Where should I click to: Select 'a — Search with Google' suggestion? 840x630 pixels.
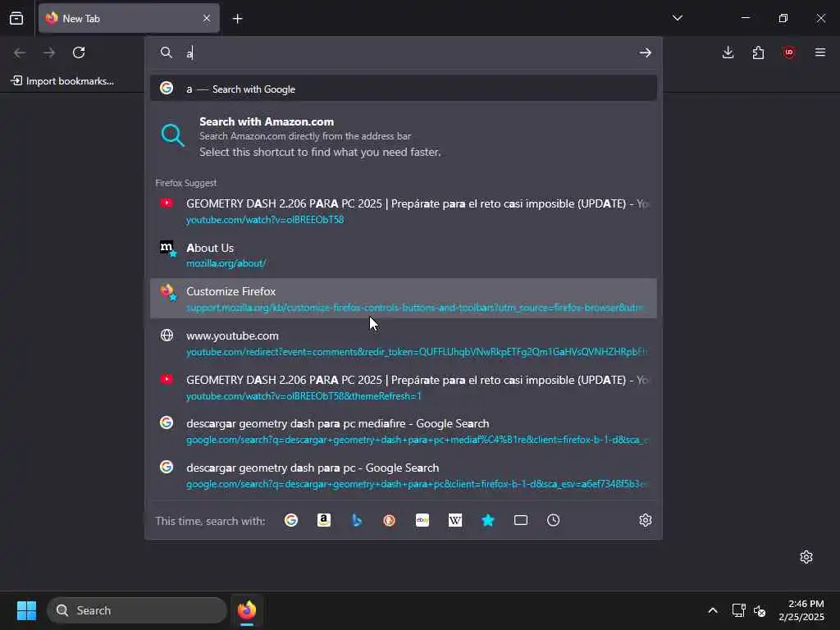[x=404, y=89]
